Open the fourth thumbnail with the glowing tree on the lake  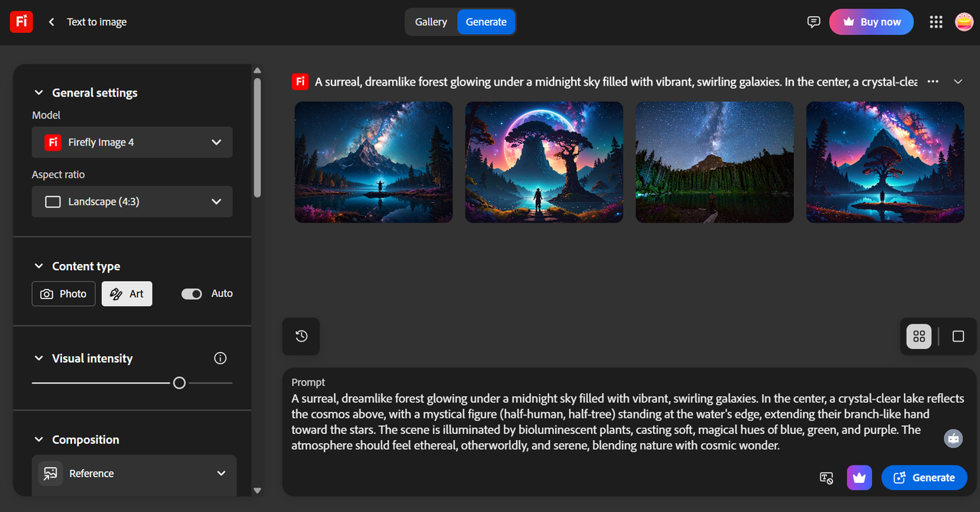pos(885,162)
